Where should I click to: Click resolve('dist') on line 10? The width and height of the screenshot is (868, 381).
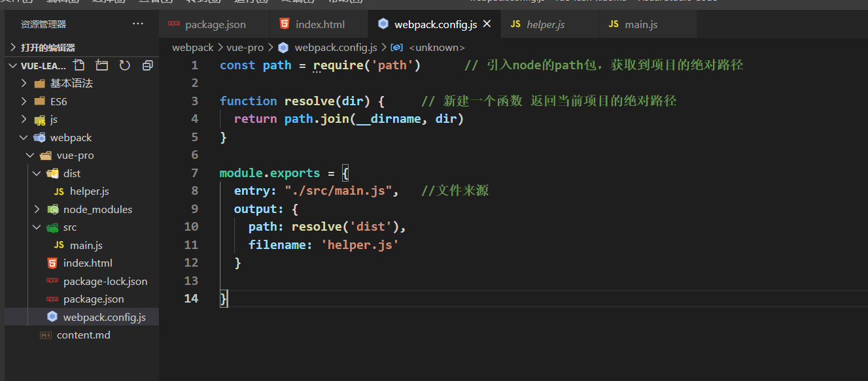coord(345,227)
